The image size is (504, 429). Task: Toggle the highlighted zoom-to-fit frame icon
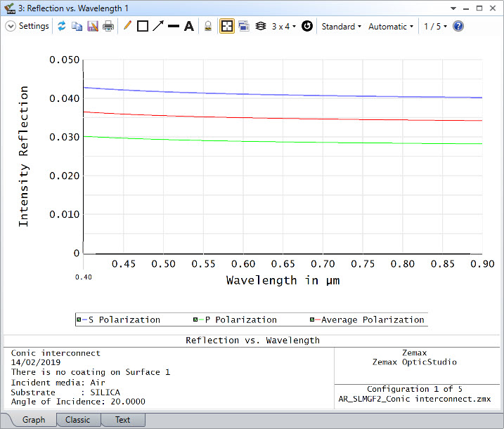click(227, 27)
